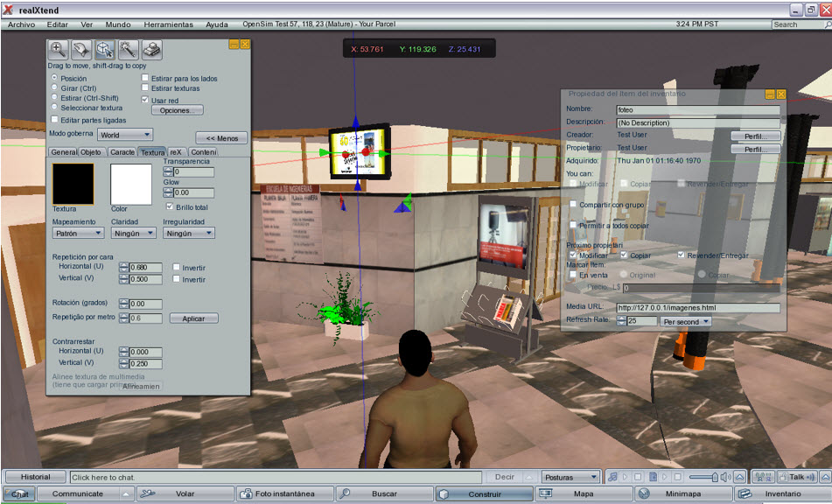Open the Historial chat history
832x504 pixels.
[x=36, y=477]
